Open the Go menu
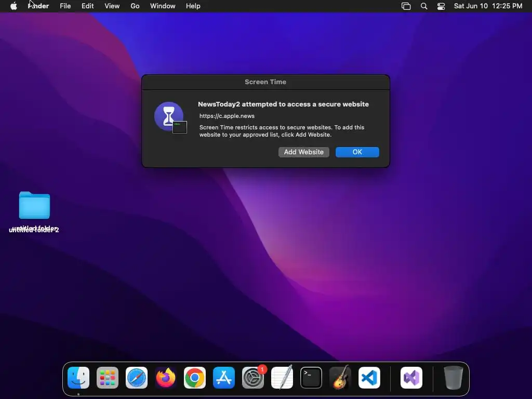Viewport: 532px width, 399px height. [x=135, y=6]
